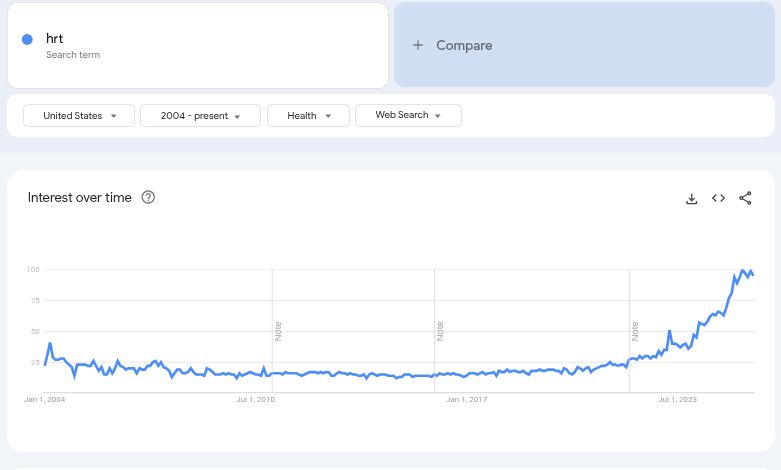Click the plus icon beside Compare

tap(418, 45)
